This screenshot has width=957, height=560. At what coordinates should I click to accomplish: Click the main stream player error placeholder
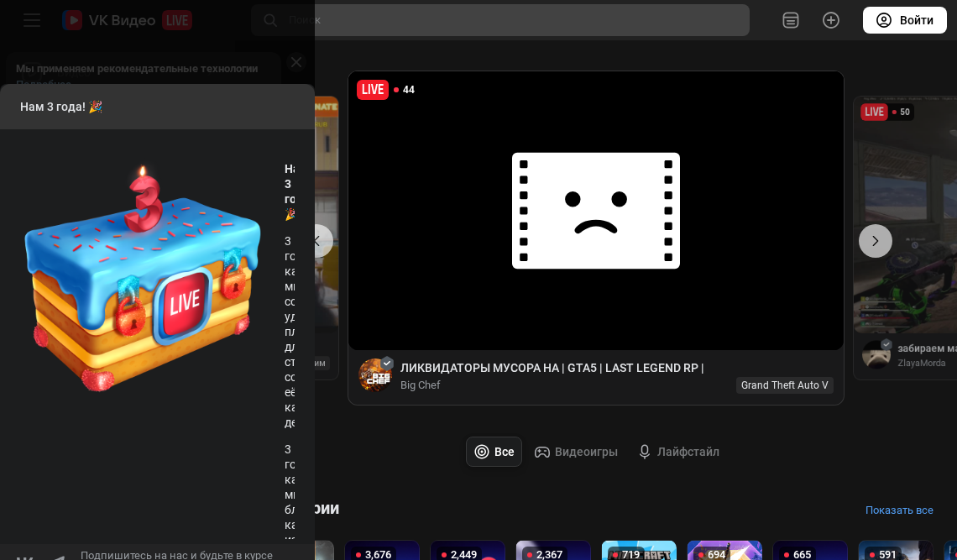(x=596, y=211)
